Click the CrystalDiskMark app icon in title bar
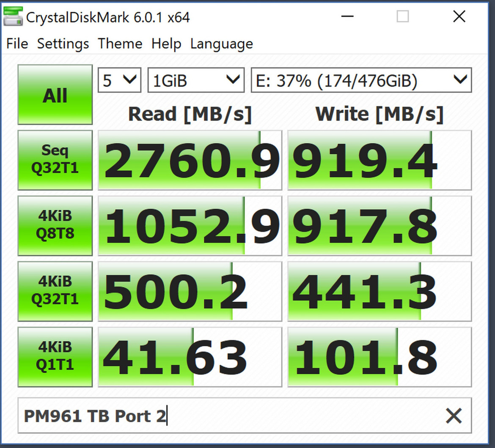Image resolution: width=495 pixels, height=448 pixels. (x=13, y=16)
